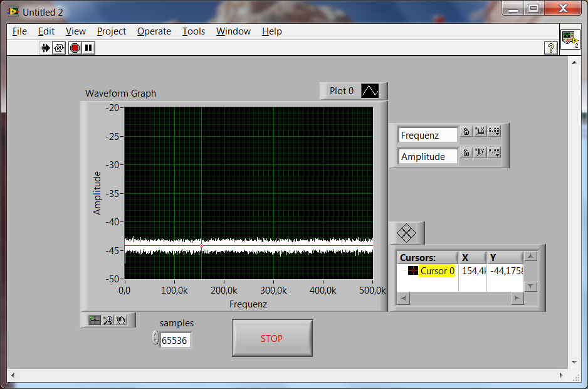Click the Run Continuously icon

pyautogui.click(x=59, y=48)
